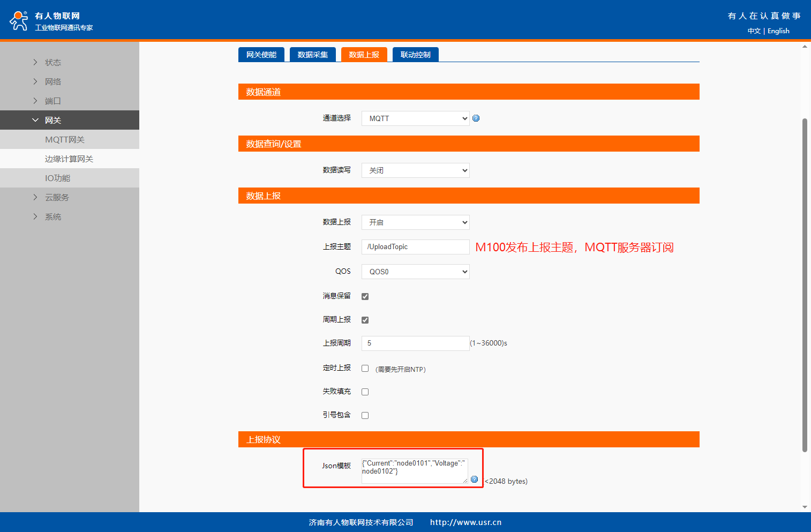Switch to the 联动控制 tab
Viewport: 811px width, 532px height.
coord(415,55)
